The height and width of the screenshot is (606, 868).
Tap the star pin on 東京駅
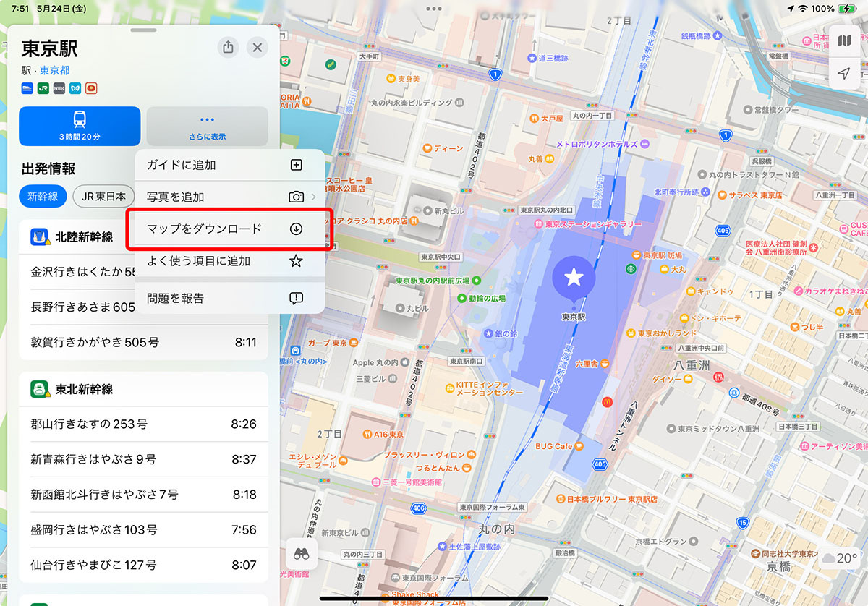point(574,277)
